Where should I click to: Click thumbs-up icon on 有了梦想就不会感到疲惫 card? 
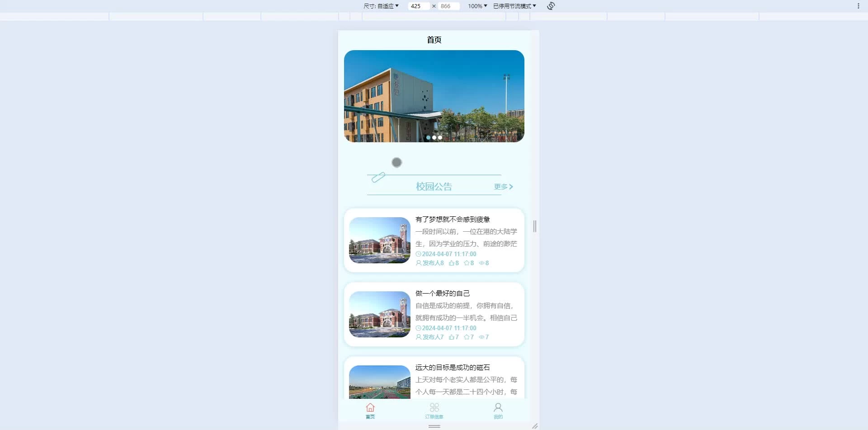click(x=451, y=263)
